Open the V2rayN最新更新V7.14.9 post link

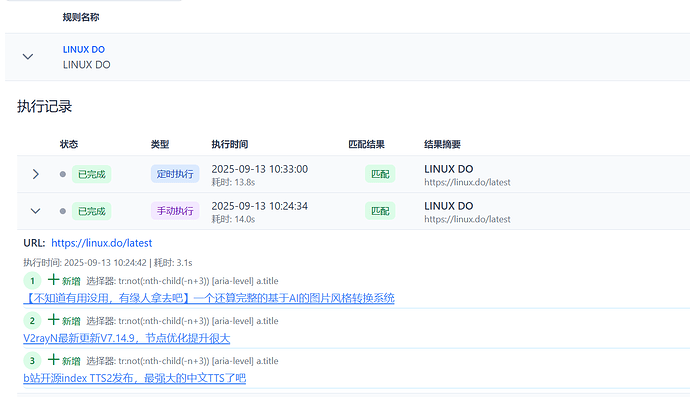pyautogui.click(x=127, y=338)
